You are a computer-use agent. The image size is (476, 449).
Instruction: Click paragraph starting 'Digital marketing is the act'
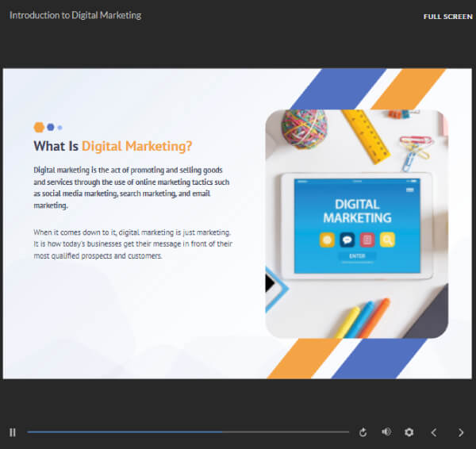click(132, 188)
